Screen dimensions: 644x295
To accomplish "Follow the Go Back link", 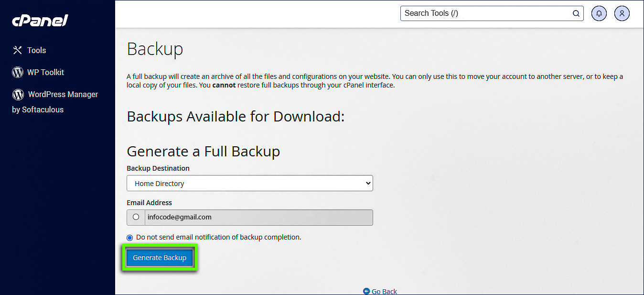I will tap(384, 291).
